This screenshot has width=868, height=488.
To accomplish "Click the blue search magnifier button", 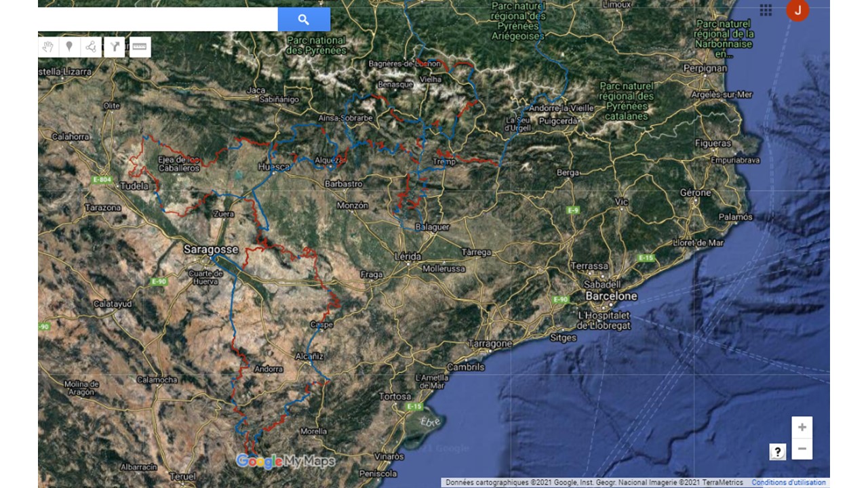I will pyautogui.click(x=304, y=20).
